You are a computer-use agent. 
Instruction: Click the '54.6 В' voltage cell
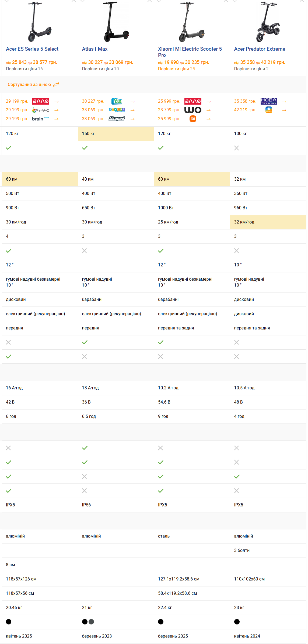point(192,402)
